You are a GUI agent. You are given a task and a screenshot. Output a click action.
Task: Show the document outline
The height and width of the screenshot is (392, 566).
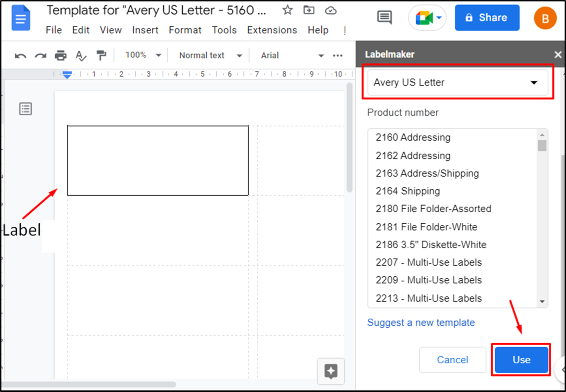coord(25,109)
